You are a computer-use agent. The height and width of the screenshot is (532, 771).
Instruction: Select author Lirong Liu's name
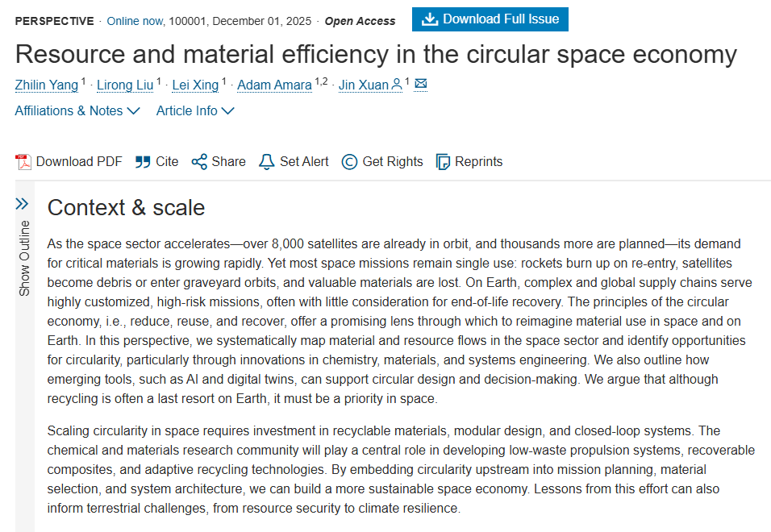125,85
